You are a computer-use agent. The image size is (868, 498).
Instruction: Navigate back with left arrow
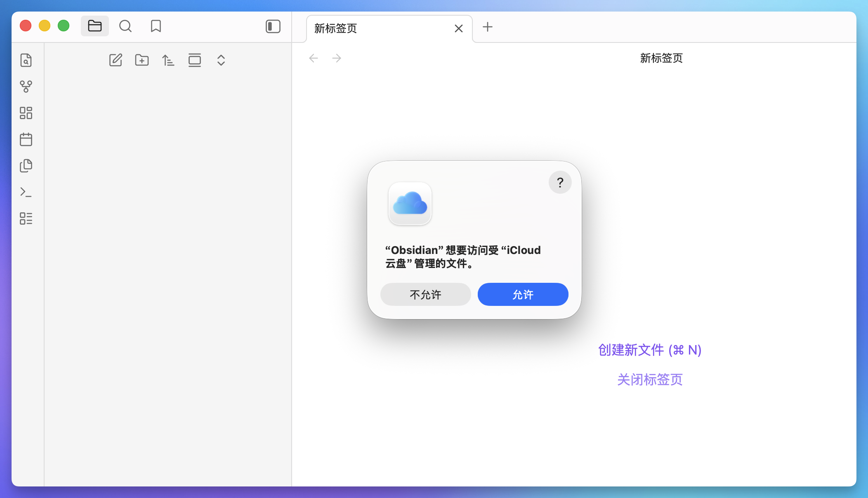coord(314,58)
